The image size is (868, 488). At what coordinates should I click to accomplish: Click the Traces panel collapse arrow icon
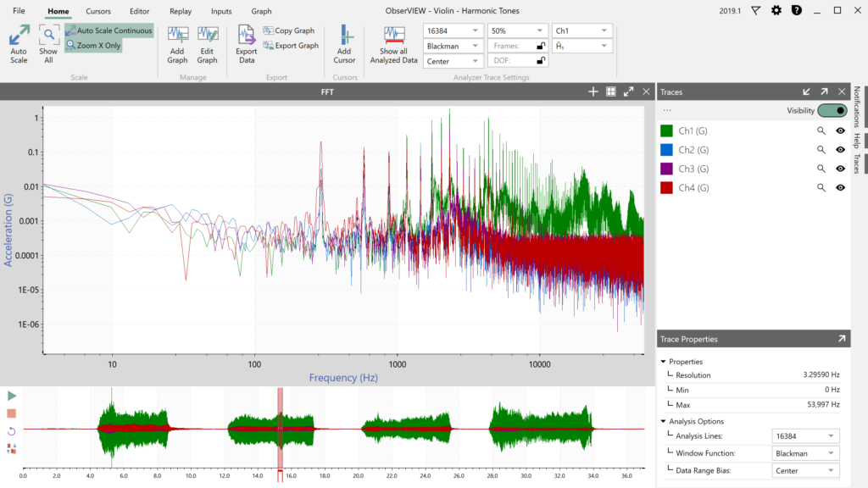click(807, 91)
